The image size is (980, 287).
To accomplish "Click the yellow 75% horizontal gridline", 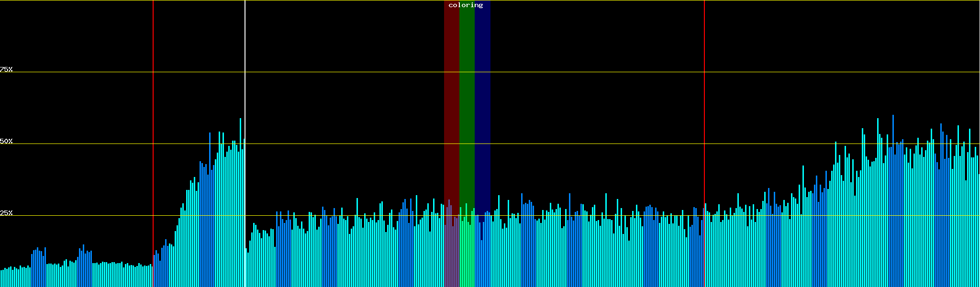I will point(574,72).
